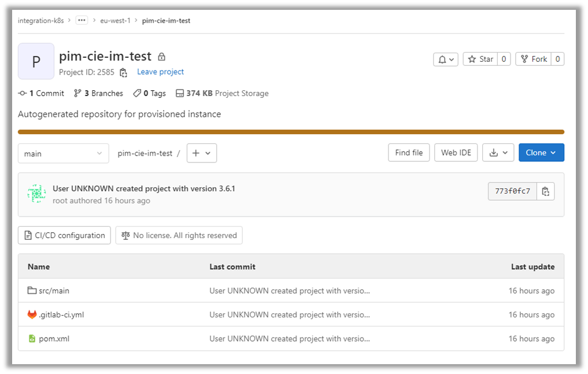
Task: Click the Find file button
Action: tap(409, 153)
